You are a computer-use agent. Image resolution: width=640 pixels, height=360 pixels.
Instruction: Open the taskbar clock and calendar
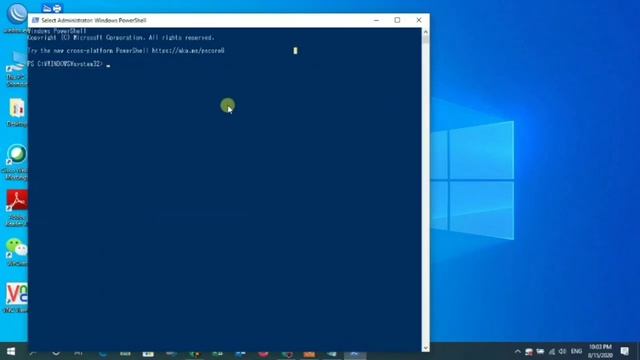pyautogui.click(x=600, y=351)
